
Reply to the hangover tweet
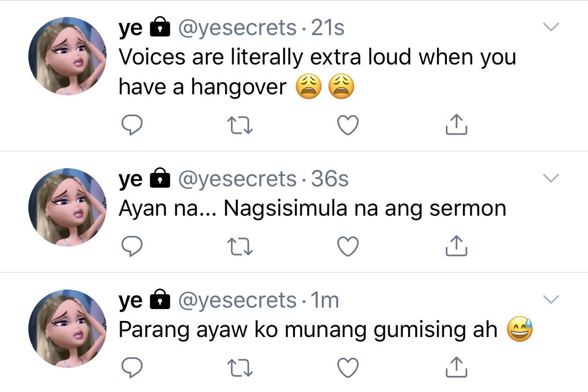pyautogui.click(x=131, y=125)
